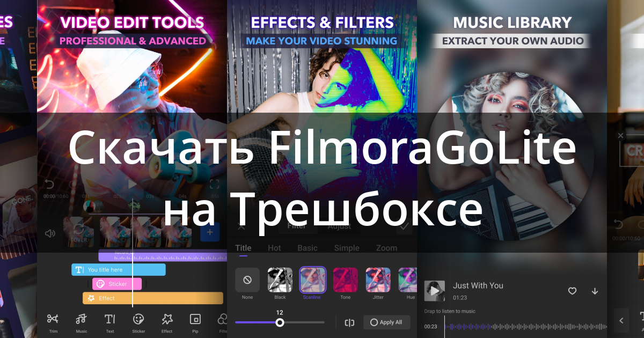This screenshot has width=644, height=338.
Task: Open fullscreen preview in video editor
Action: pyautogui.click(x=214, y=185)
